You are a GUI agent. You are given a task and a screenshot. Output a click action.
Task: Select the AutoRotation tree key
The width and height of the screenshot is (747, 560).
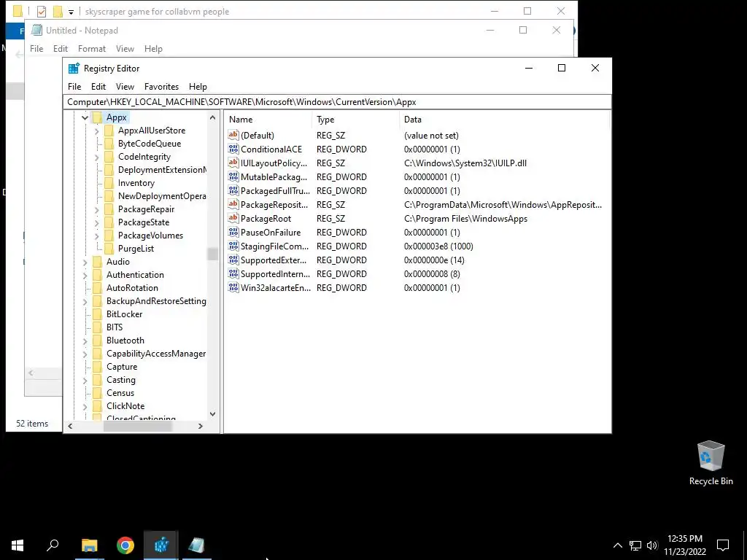tap(132, 288)
